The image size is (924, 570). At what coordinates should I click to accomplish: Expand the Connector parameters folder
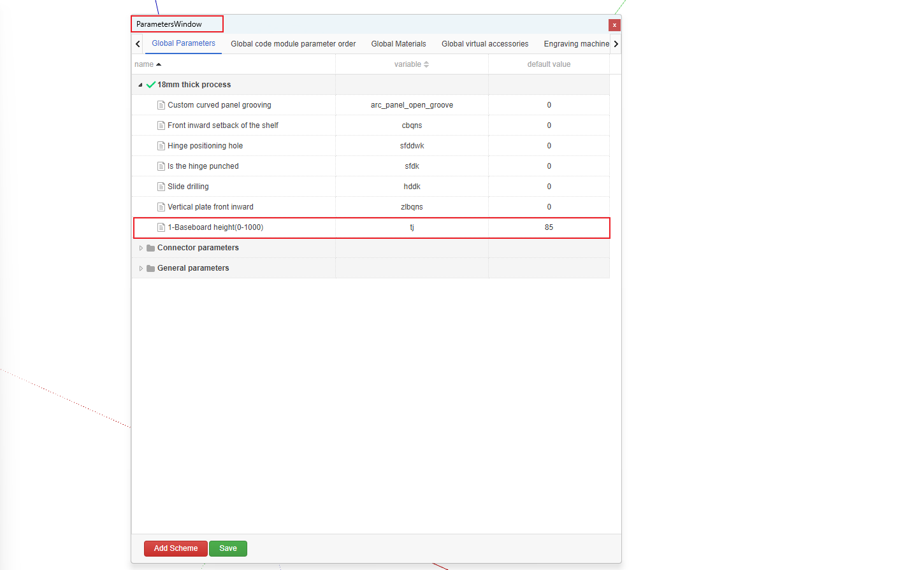pyautogui.click(x=141, y=248)
